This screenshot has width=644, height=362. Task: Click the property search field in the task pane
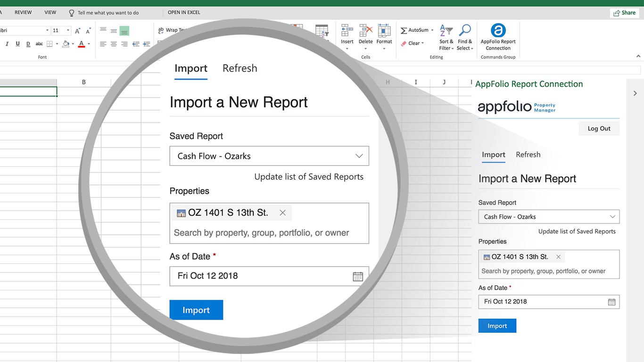click(544, 271)
